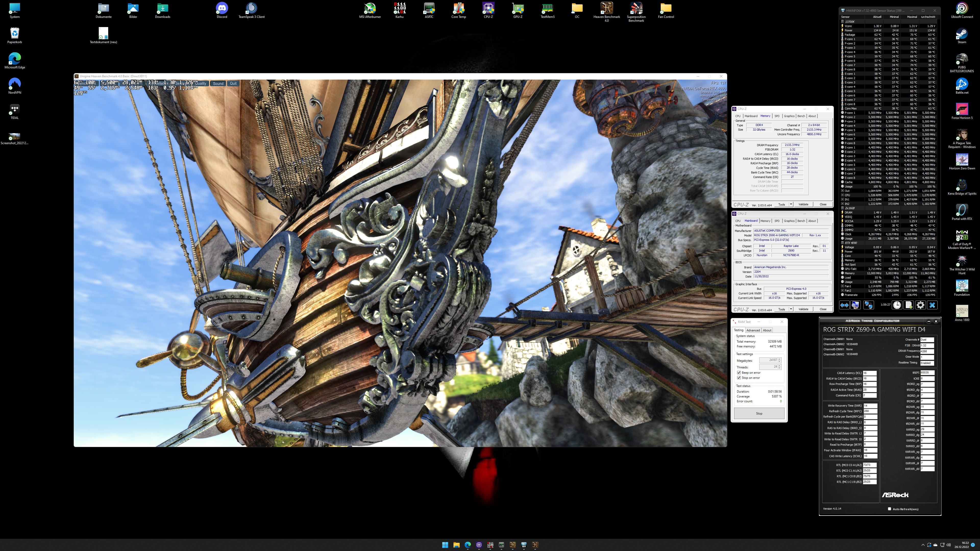Switch to Advanced tab in RAM Test
The width and height of the screenshot is (980, 551).
point(753,330)
